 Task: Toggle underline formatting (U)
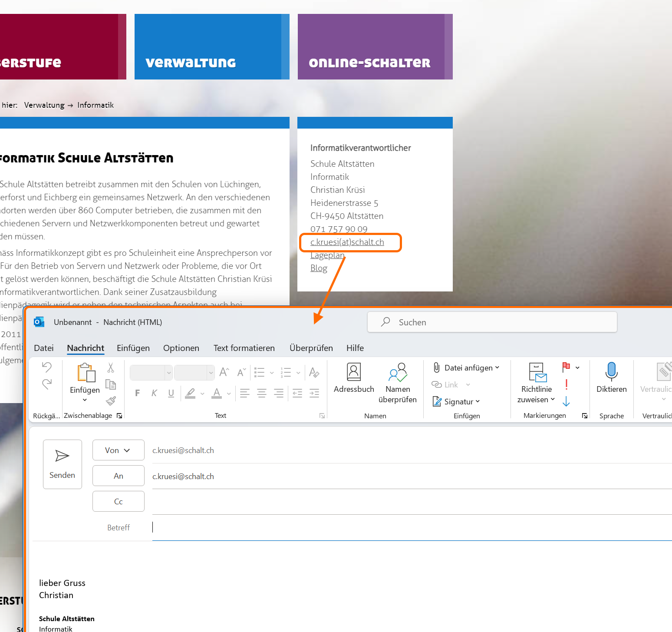click(x=171, y=393)
